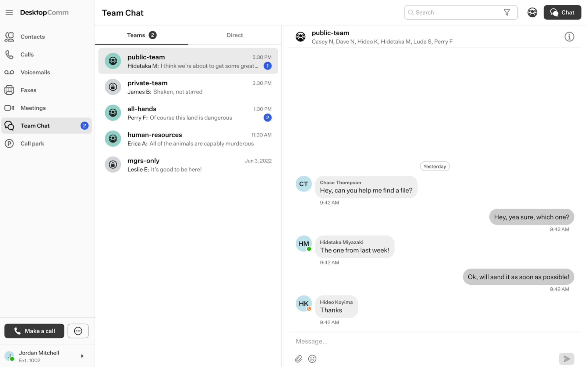Click Team Chat sidebar badge 2
588x367 pixels.
point(84,126)
